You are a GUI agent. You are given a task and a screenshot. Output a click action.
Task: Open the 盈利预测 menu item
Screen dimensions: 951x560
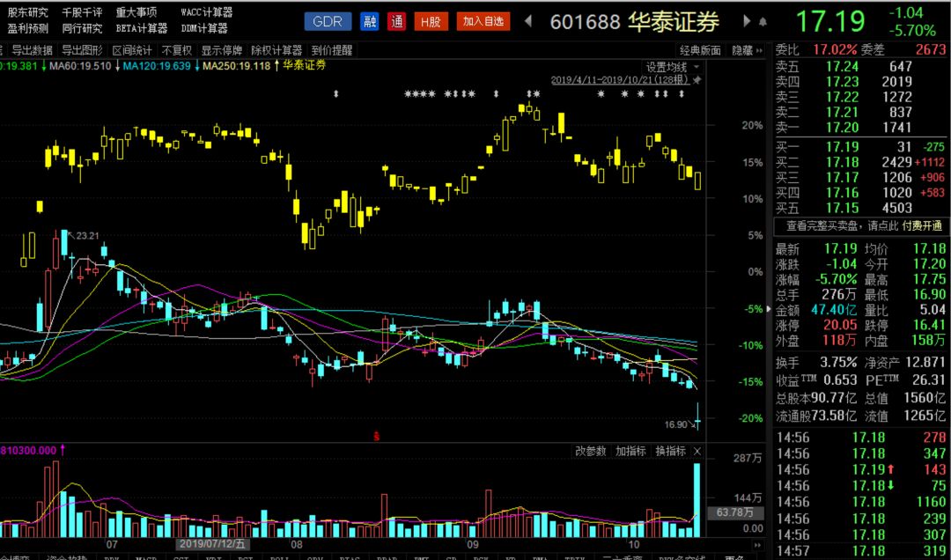point(28,28)
